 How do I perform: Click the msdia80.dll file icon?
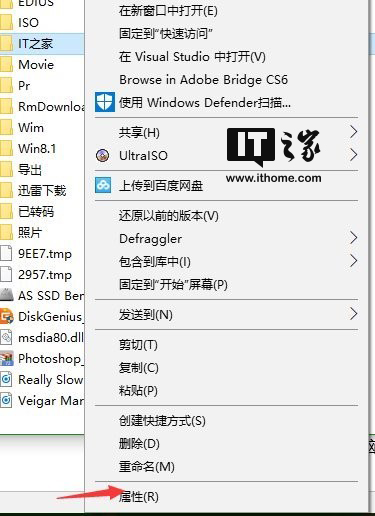(6, 337)
